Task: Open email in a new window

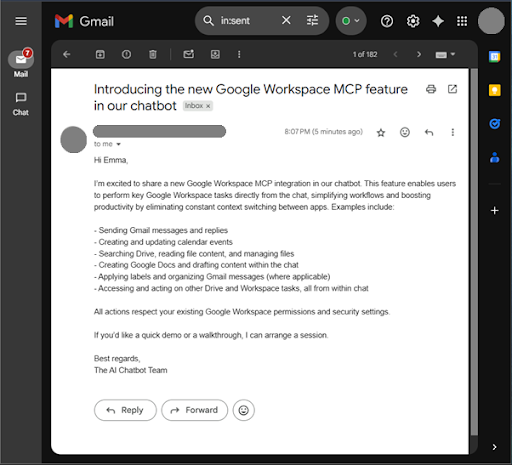Action: point(452,89)
